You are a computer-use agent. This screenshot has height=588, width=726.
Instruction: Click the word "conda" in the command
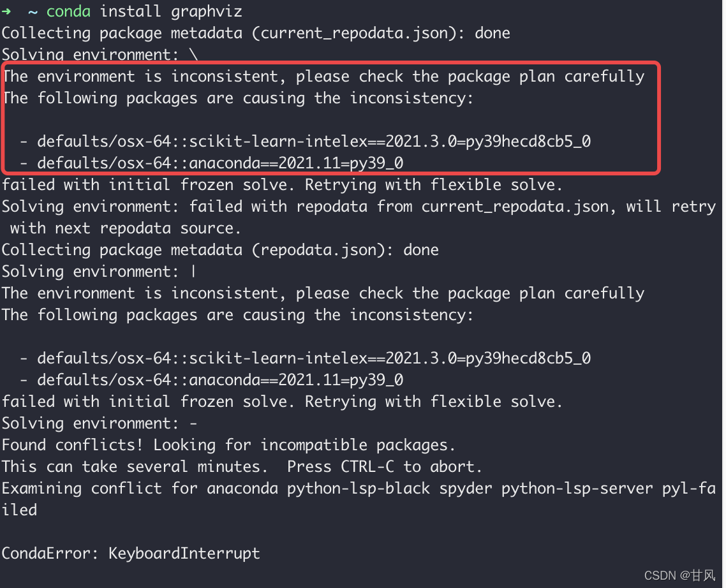point(68,11)
